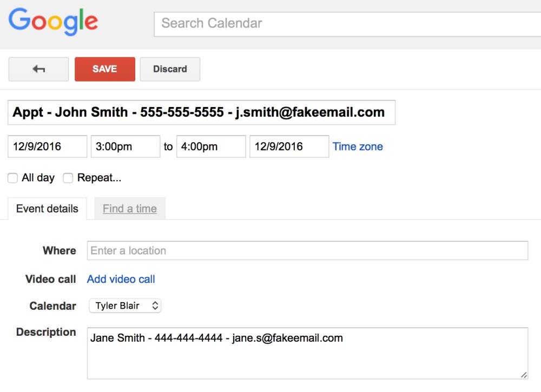Click the back arrow button
The width and height of the screenshot is (541, 392).
38,69
